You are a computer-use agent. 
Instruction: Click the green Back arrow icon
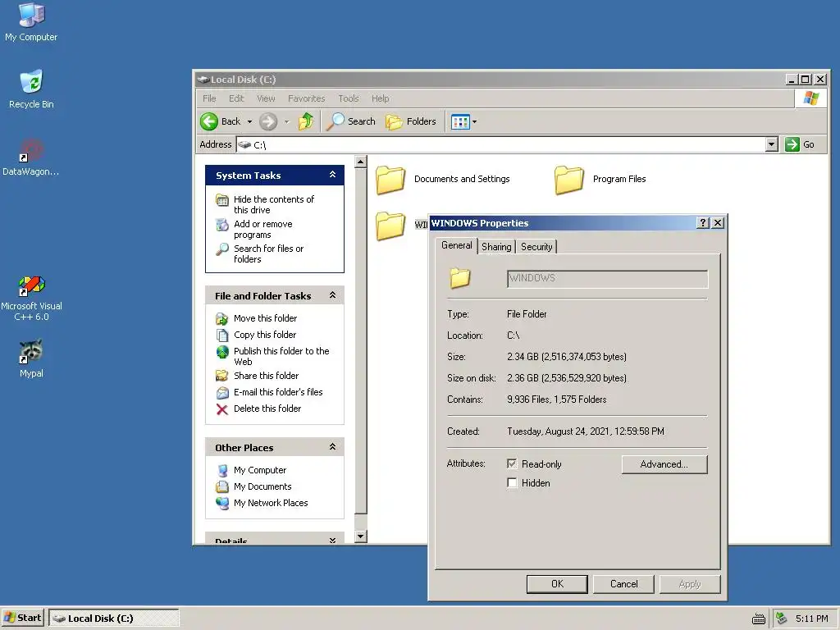[209, 121]
